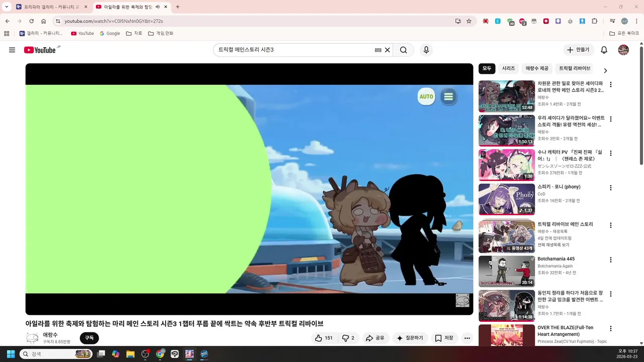Click the 만들기 create button
Image resolution: width=644 pixels, height=362 pixels.
coord(578,50)
